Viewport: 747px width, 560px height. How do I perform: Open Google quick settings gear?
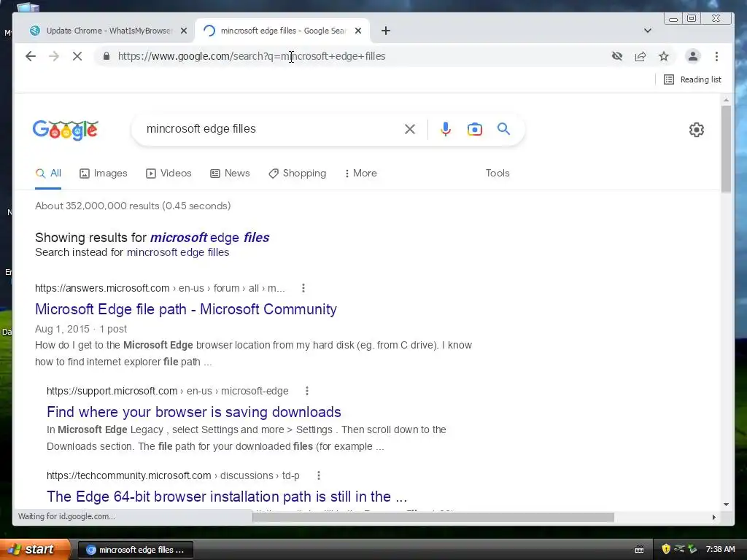point(697,130)
